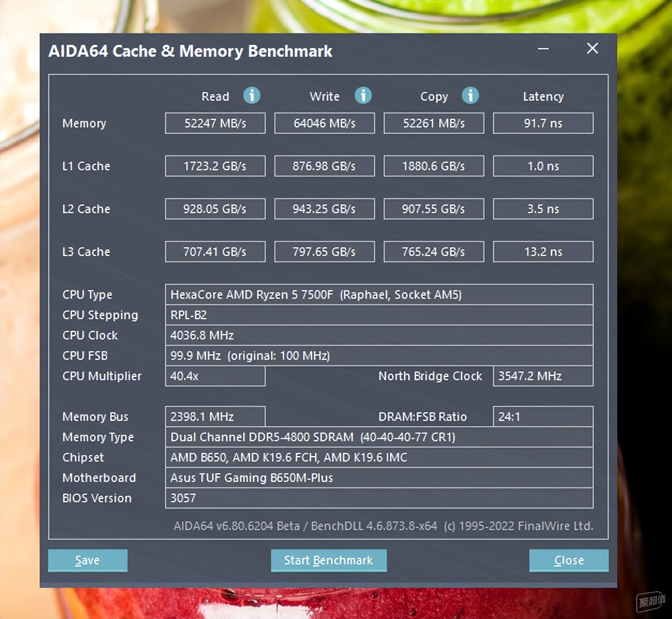Click L2 Cache copy 907.55 GB/s

434,209
